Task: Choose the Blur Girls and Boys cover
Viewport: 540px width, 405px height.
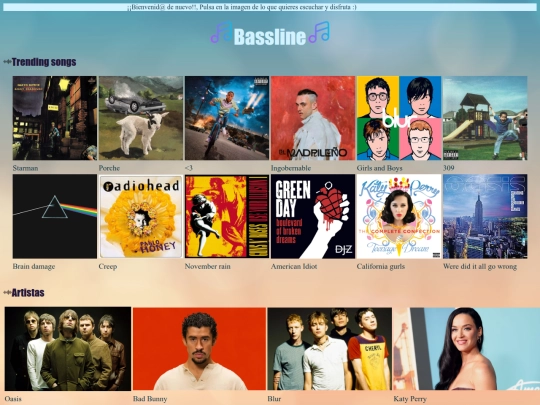Action: 399,118
